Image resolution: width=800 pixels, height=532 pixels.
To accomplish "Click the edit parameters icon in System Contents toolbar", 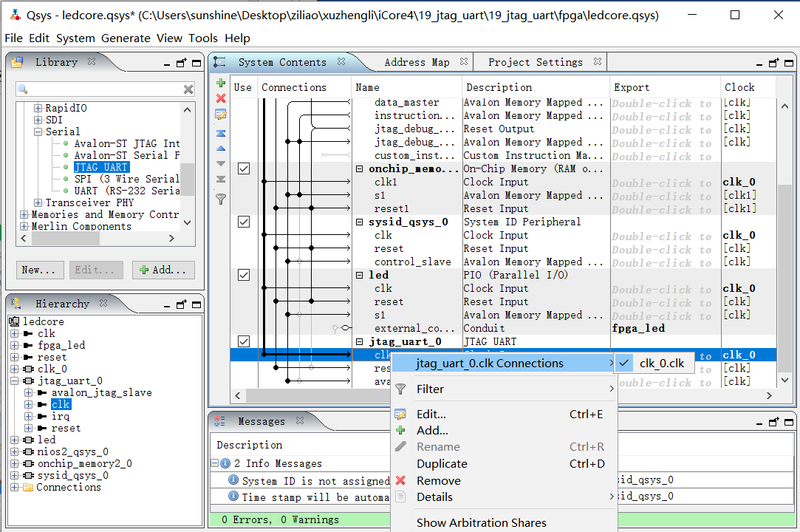I will pos(220,115).
